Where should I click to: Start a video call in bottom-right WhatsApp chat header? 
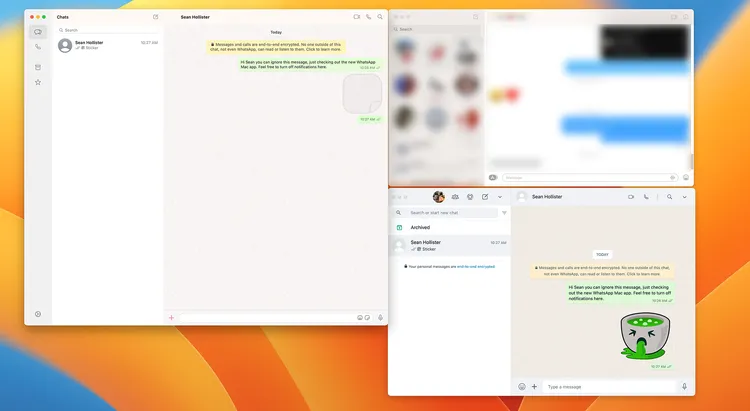pyautogui.click(x=631, y=197)
